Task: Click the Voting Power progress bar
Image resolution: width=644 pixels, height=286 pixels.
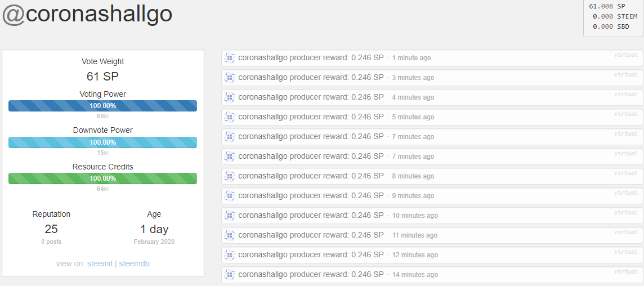Action: tap(102, 106)
